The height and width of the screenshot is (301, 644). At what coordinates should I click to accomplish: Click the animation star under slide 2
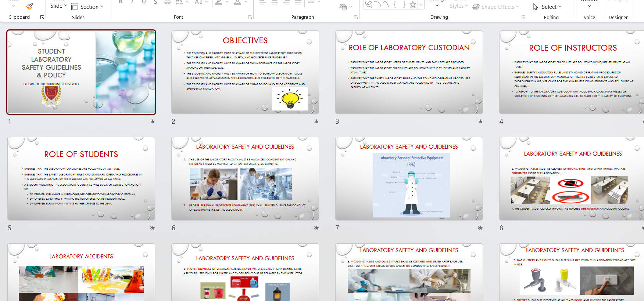pyautogui.click(x=316, y=122)
